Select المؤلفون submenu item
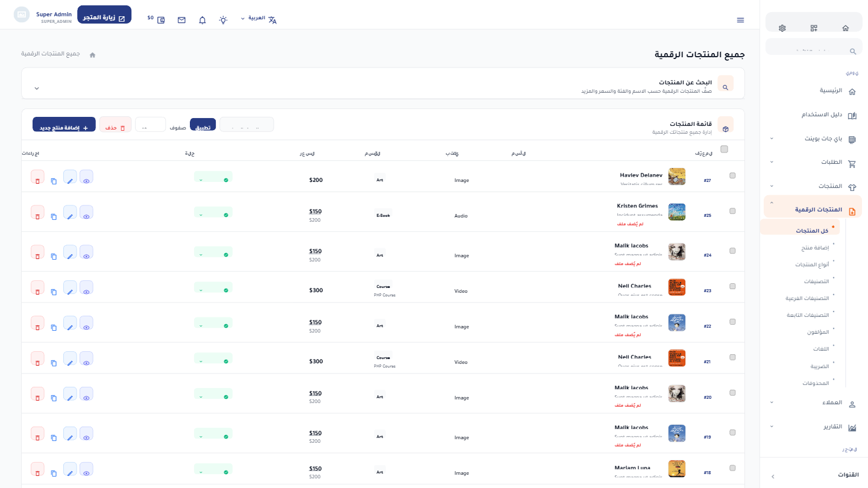 click(x=818, y=332)
